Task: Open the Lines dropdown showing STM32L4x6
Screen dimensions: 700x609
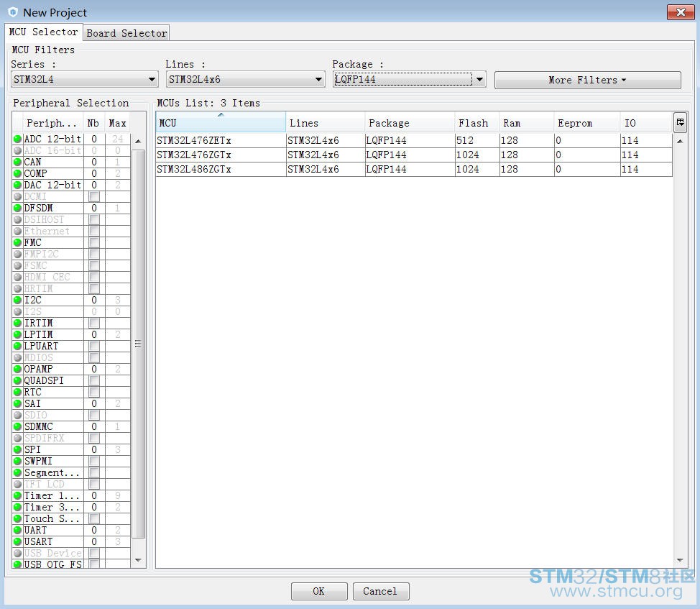Action: pos(245,80)
